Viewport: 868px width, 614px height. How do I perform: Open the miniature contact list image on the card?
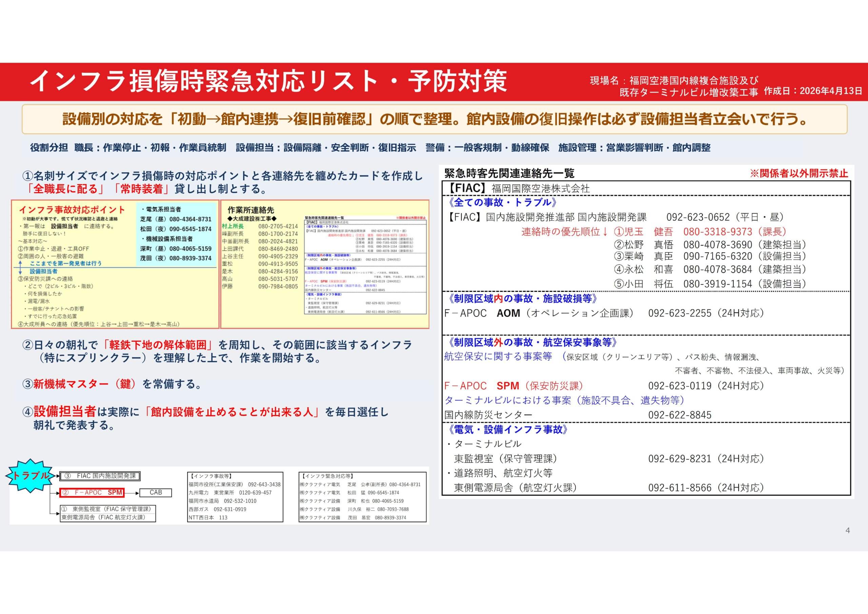click(365, 265)
